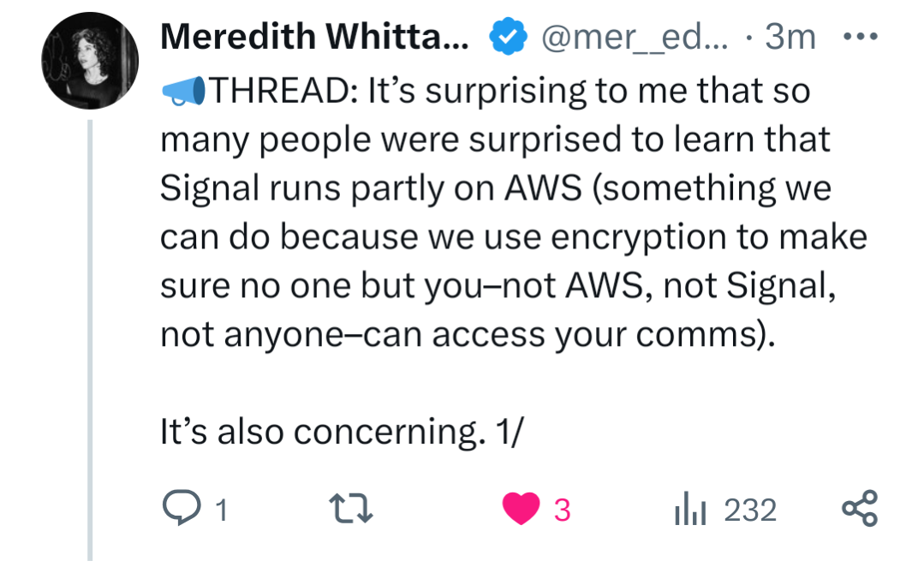Click the reply speech bubble icon

(180, 510)
